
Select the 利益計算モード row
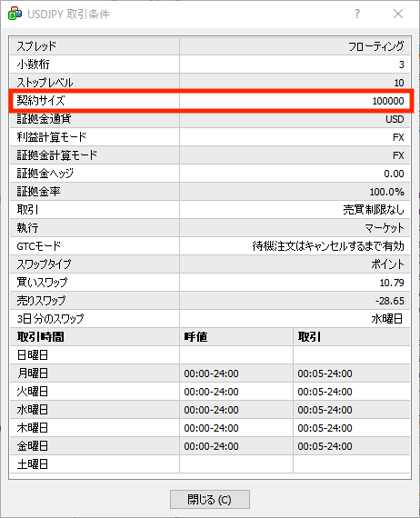pyautogui.click(x=210, y=137)
